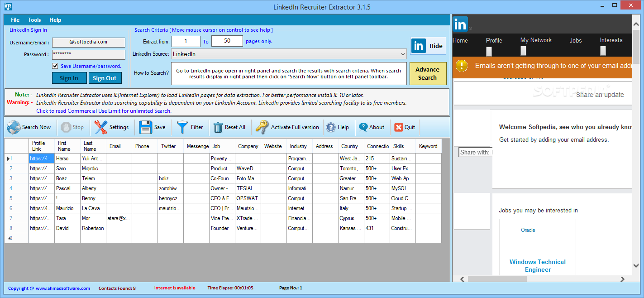
Task: Click the Stop hand icon
Action: (x=66, y=127)
